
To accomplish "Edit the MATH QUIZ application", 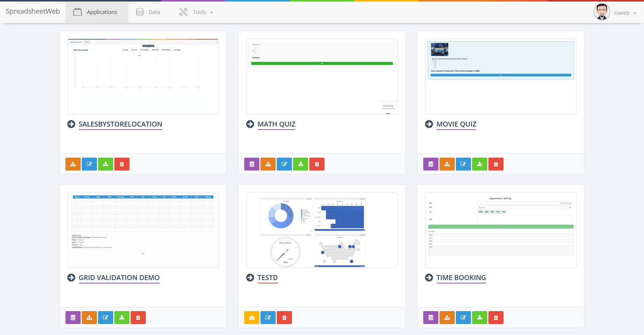I will tap(284, 164).
